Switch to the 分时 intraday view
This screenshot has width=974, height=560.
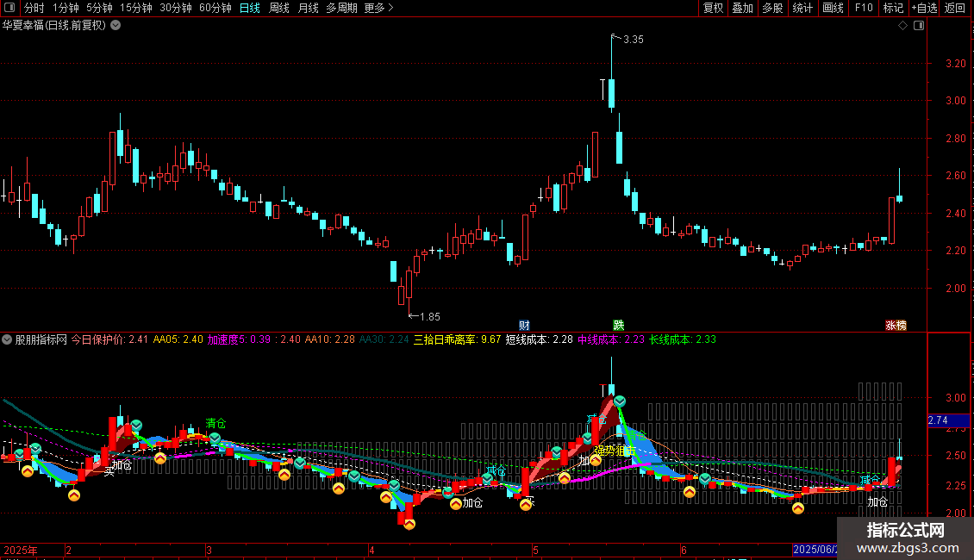pos(34,8)
